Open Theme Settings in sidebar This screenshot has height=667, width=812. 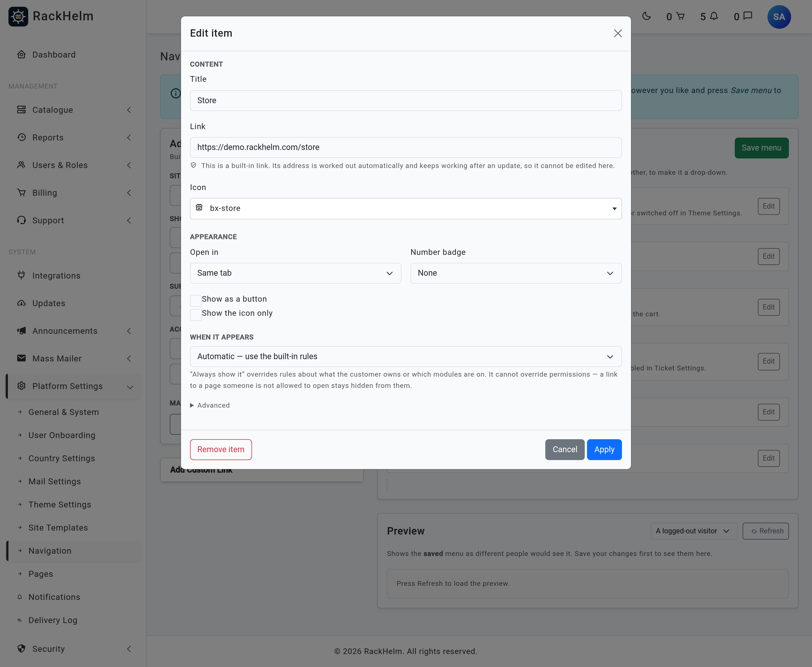click(x=60, y=504)
